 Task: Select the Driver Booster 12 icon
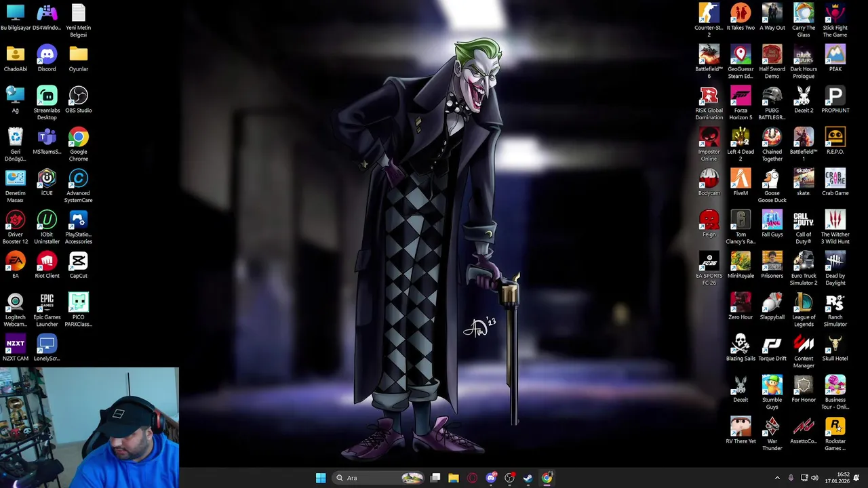[x=16, y=228]
